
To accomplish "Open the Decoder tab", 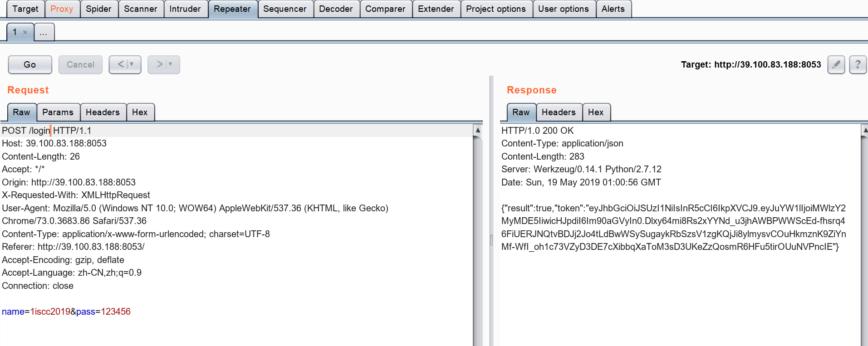I will (336, 9).
